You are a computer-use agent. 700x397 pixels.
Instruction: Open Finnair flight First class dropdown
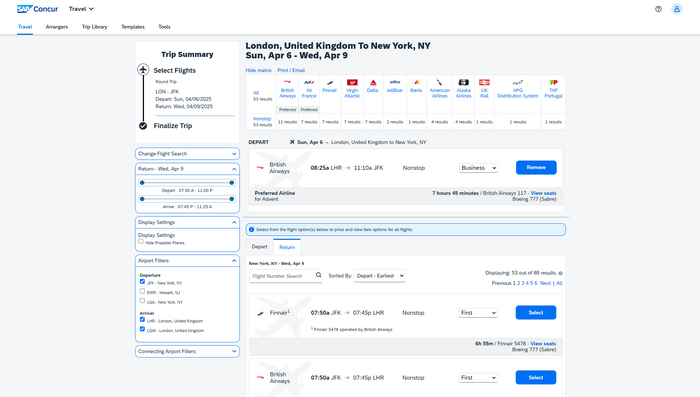coord(478,313)
